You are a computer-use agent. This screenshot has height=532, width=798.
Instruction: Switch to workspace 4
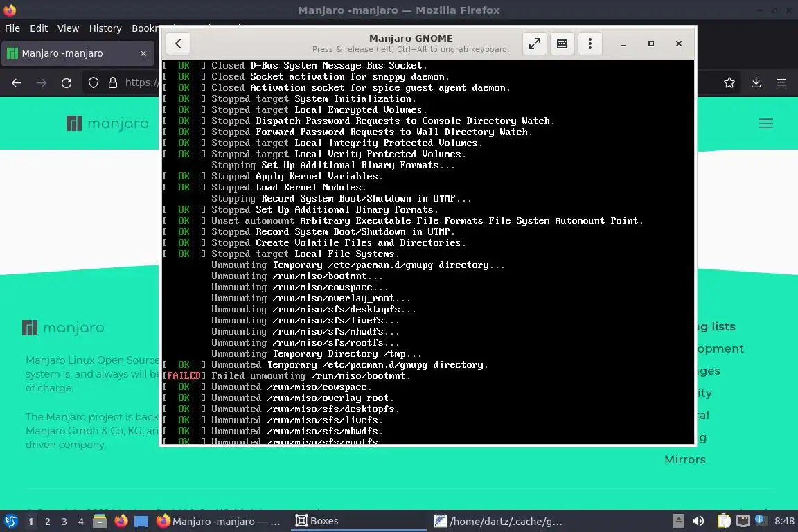pyautogui.click(x=80, y=522)
